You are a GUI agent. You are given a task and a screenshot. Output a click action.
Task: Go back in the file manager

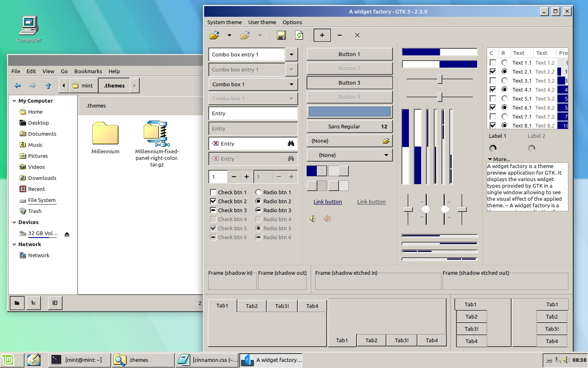17,85
